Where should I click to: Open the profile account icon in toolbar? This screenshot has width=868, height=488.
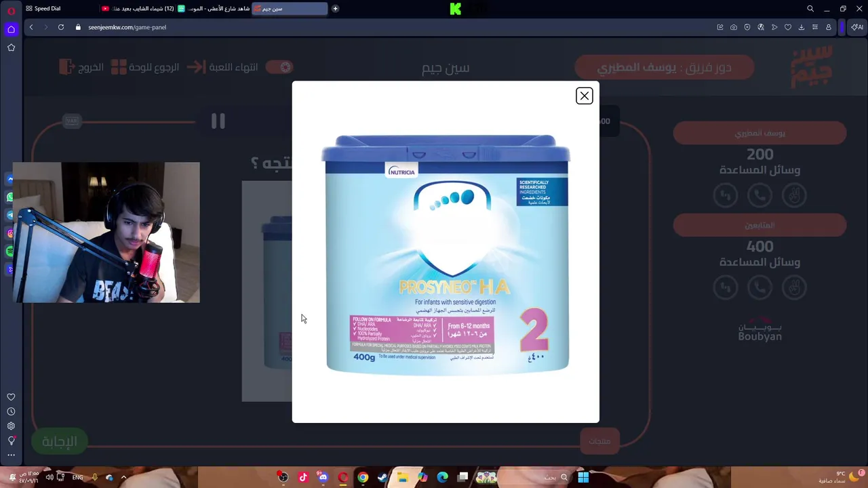coord(829,27)
